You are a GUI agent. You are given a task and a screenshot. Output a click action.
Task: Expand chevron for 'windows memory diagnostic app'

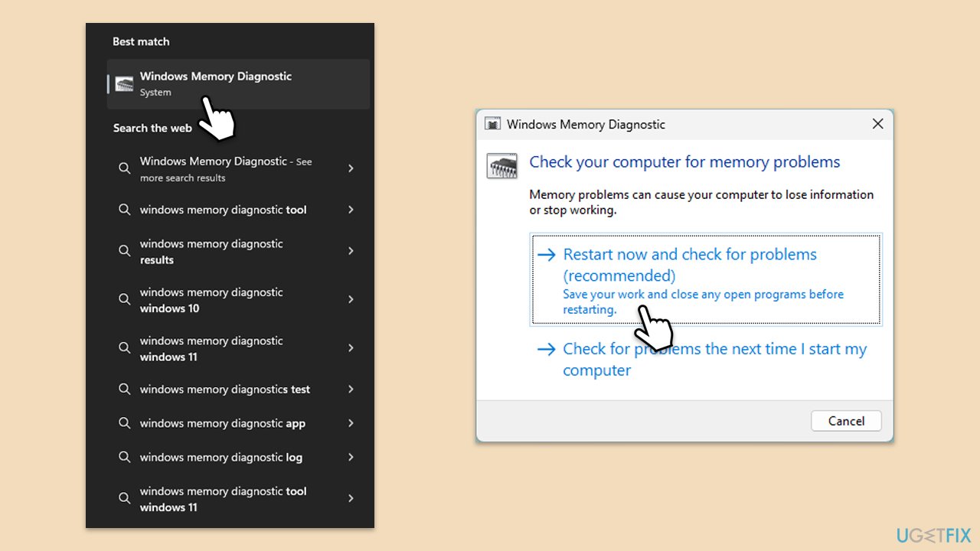point(351,423)
